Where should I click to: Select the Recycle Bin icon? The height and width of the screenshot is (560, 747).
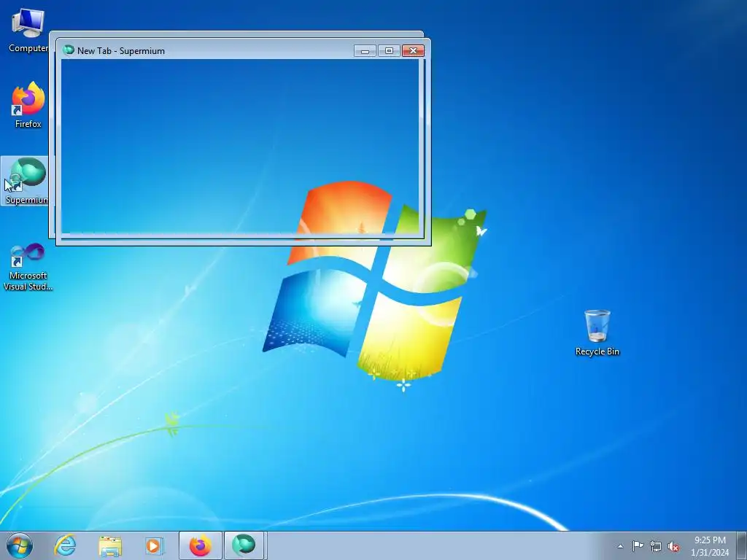tap(597, 332)
